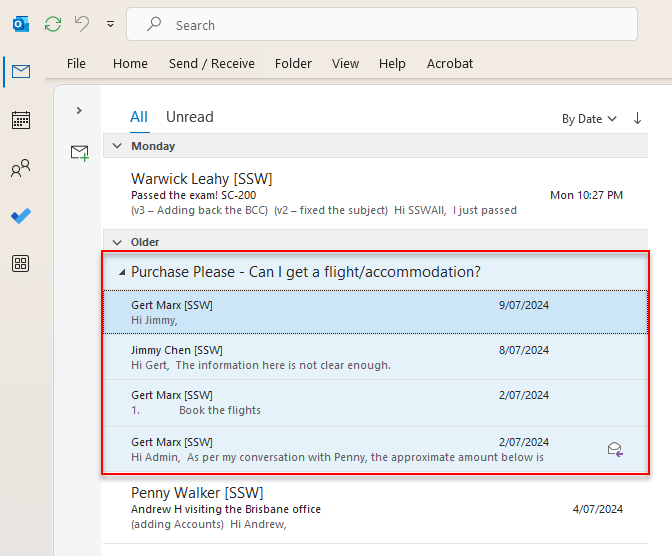Expand the folder pane chevron
This screenshot has height=556, width=672.
coord(79,110)
